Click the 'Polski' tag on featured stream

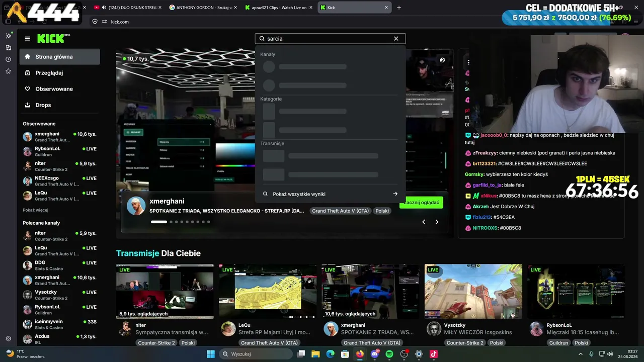click(382, 211)
